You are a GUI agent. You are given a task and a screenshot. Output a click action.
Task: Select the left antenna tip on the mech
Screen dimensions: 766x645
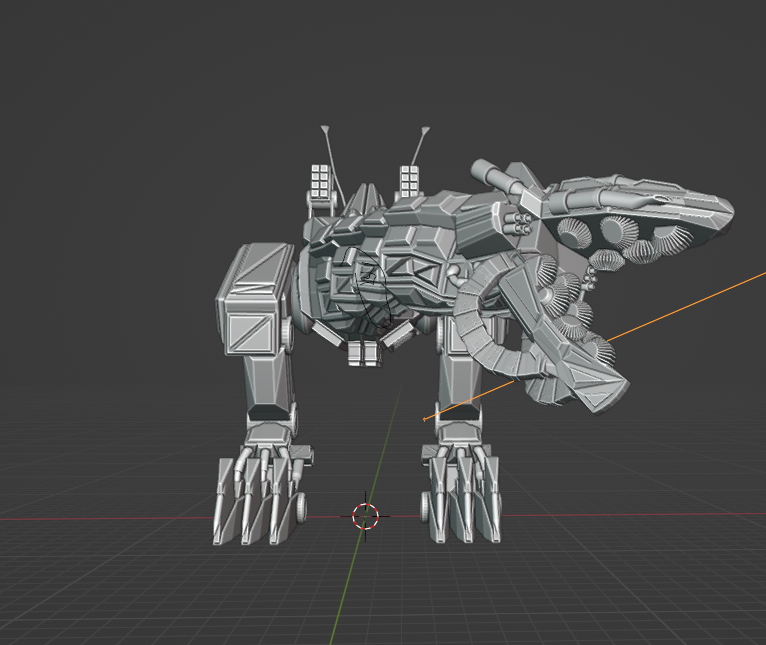tap(325, 130)
